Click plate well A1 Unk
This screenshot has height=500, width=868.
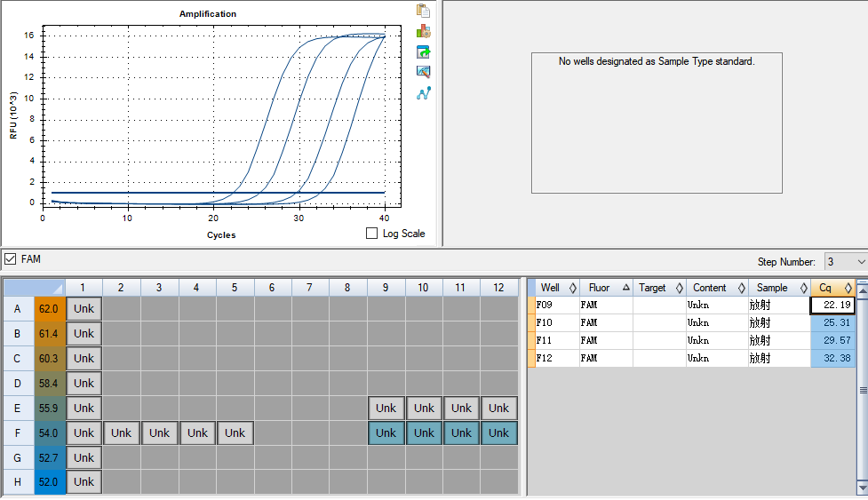click(x=84, y=309)
